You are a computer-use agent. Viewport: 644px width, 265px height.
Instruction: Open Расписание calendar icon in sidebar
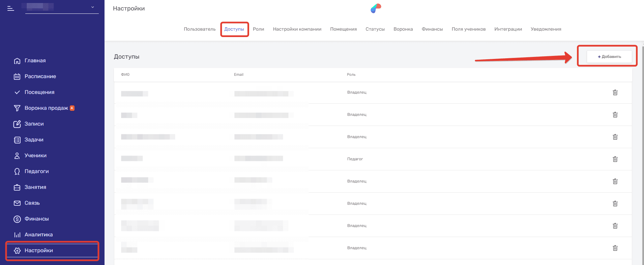(17, 76)
